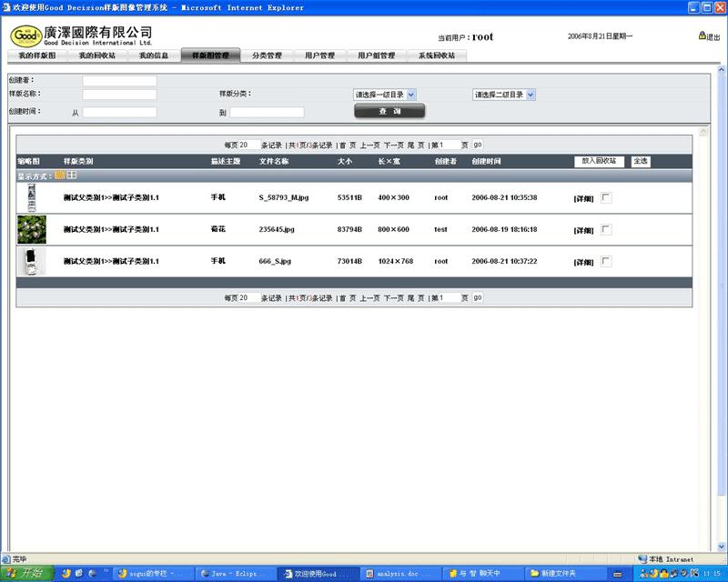Viewport: 728px width, 582px height.
Task: Open the black phone thumbnail 666_S.jpg
Action: tap(32, 261)
